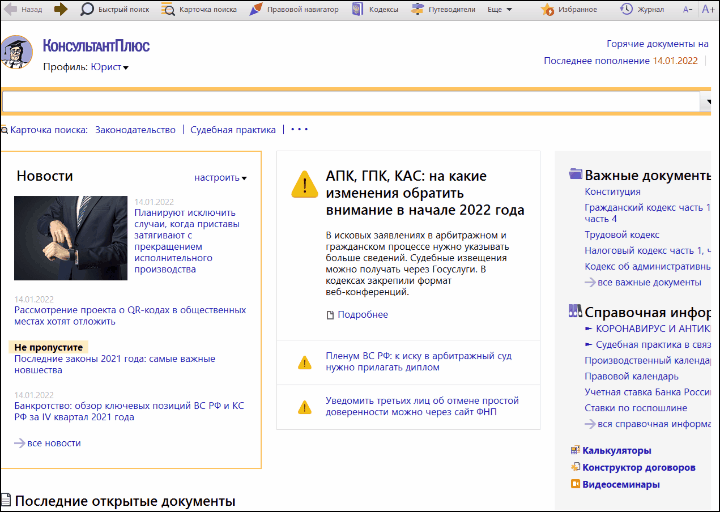
Task: Open the настроить news dropdown
Action: click(x=220, y=178)
